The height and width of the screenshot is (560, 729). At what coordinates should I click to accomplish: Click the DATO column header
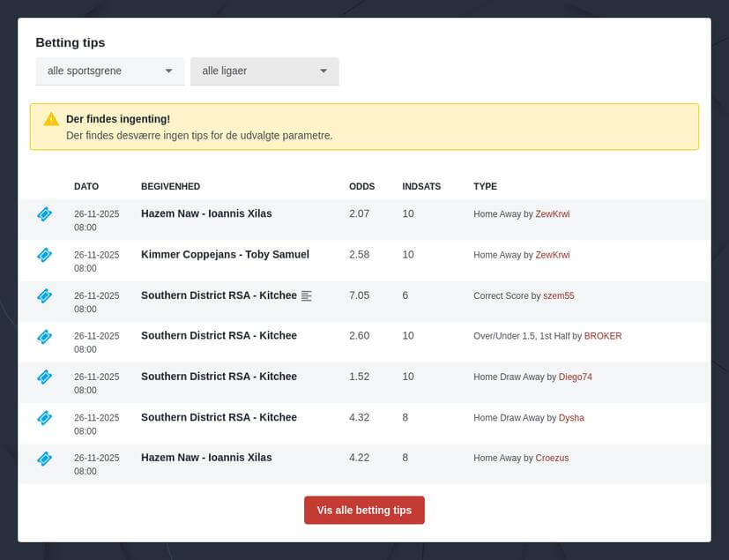[x=86, y=186]
